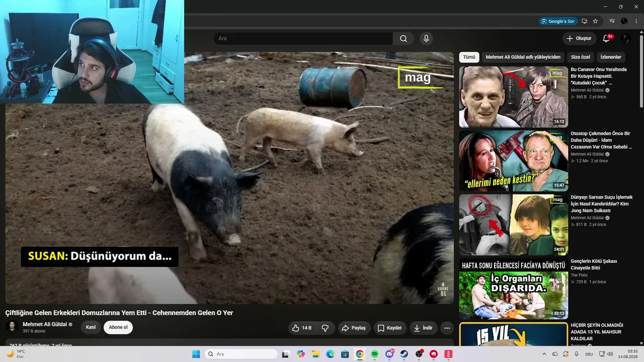This screenshot has width=644, height=362.
Task: Dislike the video with thumbs down
Action: [325, 328]
